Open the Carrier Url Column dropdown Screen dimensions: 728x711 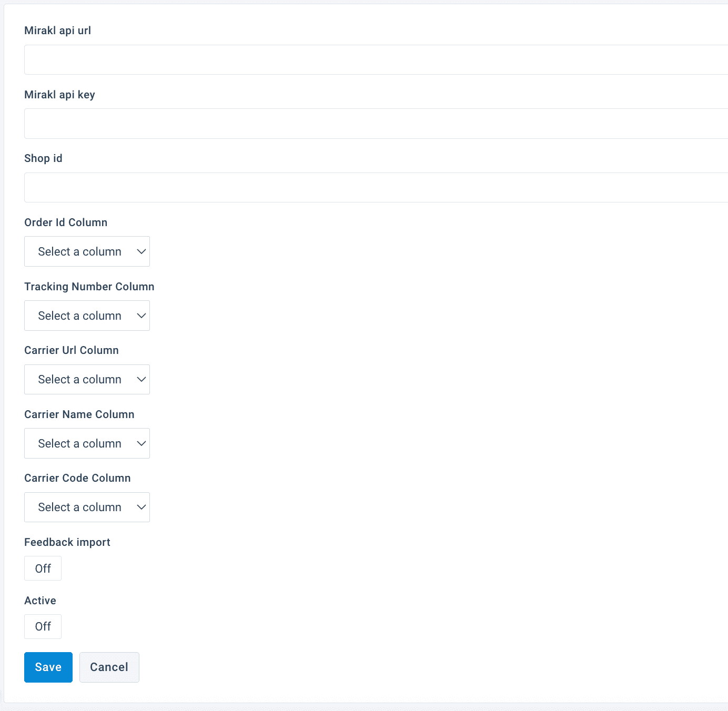(87, 379)
